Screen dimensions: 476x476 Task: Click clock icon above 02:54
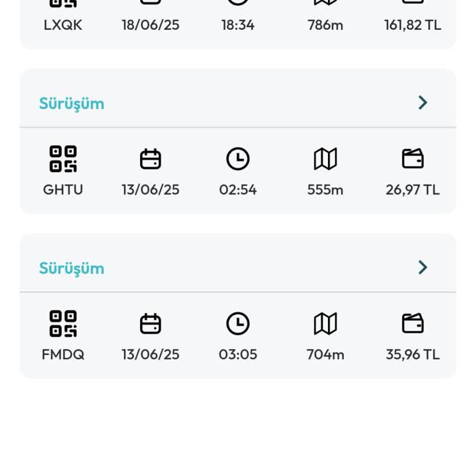pos(238,159)
